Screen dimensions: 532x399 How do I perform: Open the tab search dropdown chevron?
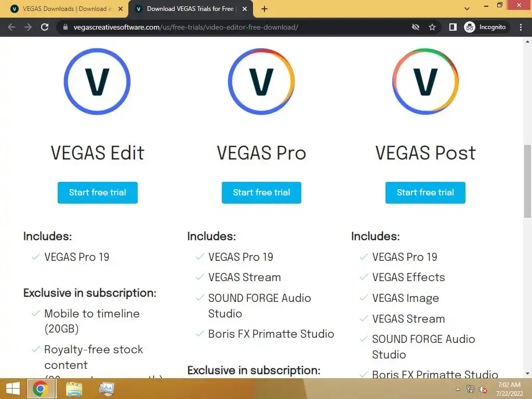point(467,9)
